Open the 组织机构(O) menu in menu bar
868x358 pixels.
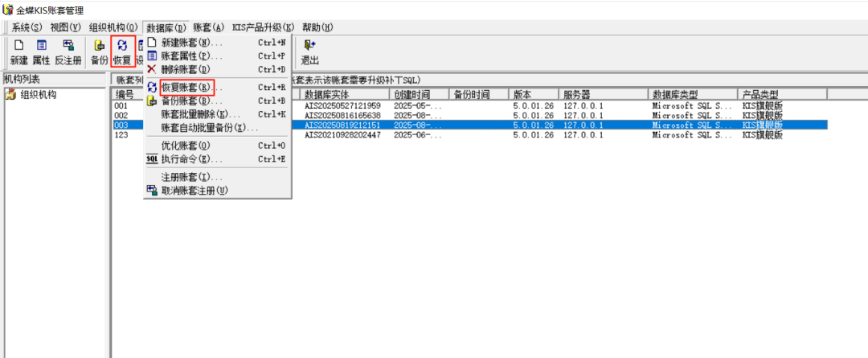point(113,27)
